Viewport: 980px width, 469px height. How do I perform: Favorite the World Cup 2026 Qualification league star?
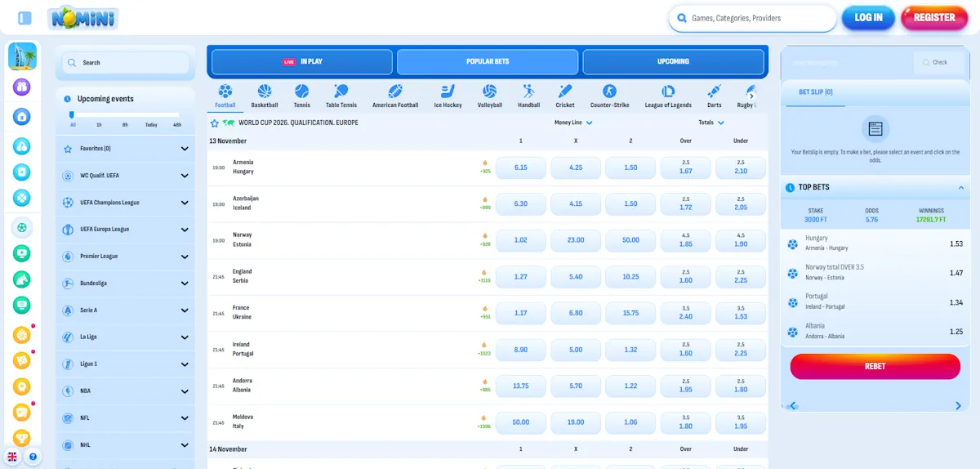215,123
